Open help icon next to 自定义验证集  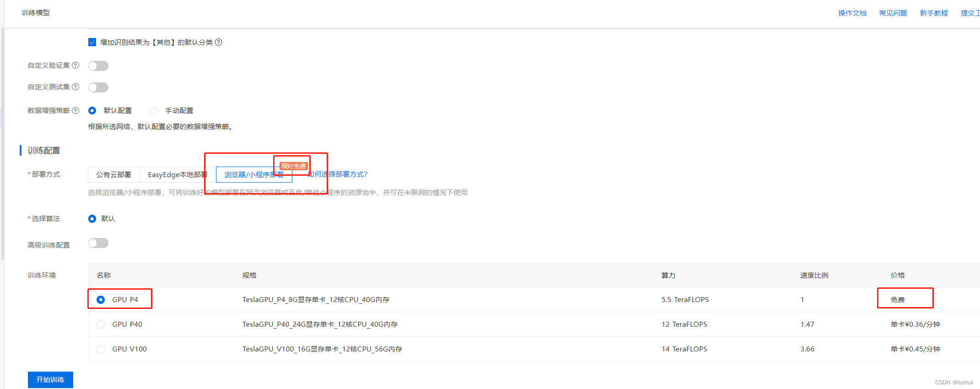tap(75, 65)
